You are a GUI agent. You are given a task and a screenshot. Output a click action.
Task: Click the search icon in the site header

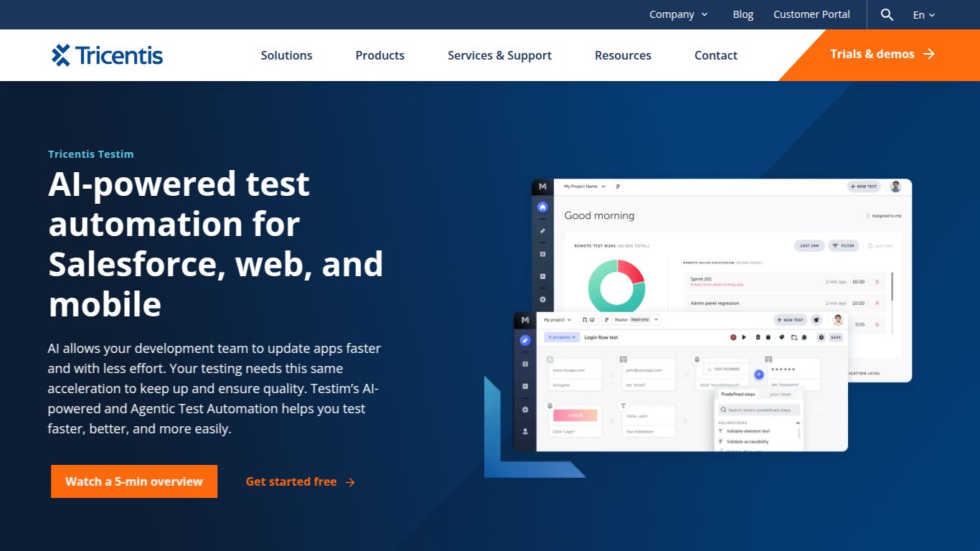tap(887, 14)
